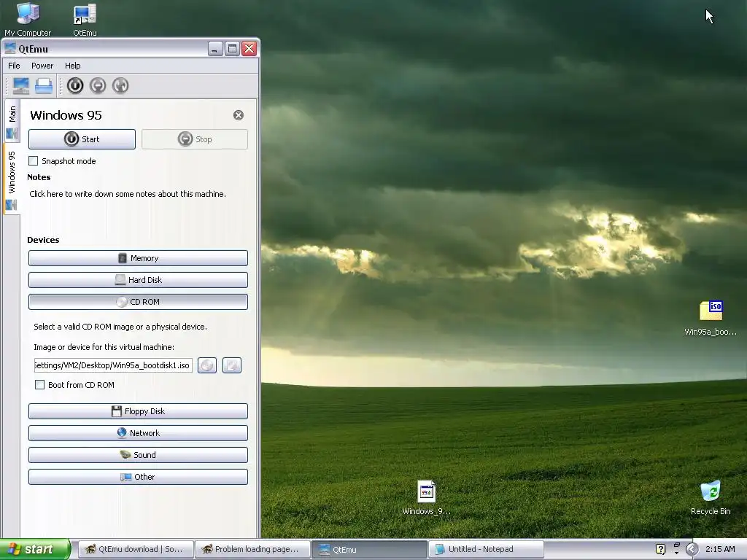Open the Power menu

[42, 66]
